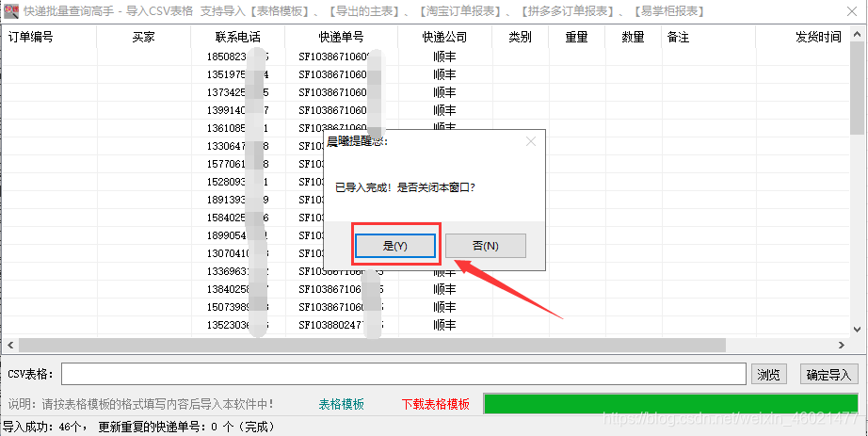Image resolution: width=868 pixels, height=436 pixels.
Task: Click 顺丰 in the 1399140 phone row
Action: click(x=444, y=109)
